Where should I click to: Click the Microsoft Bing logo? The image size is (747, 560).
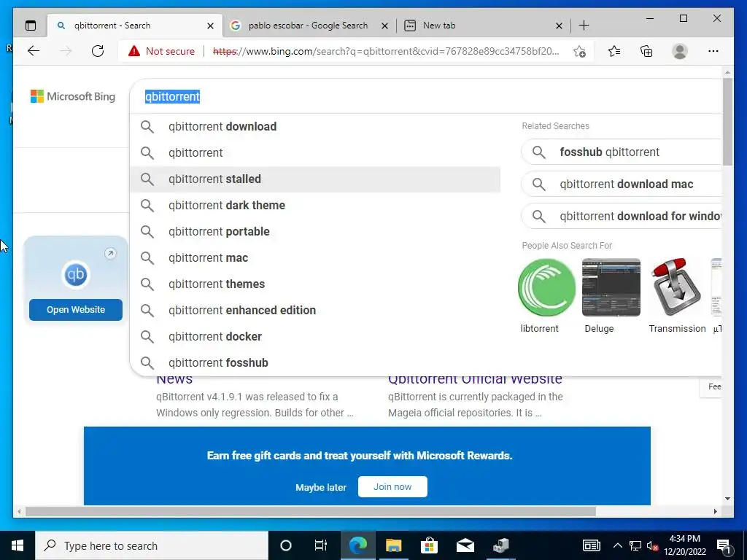(x=73, y=96)
